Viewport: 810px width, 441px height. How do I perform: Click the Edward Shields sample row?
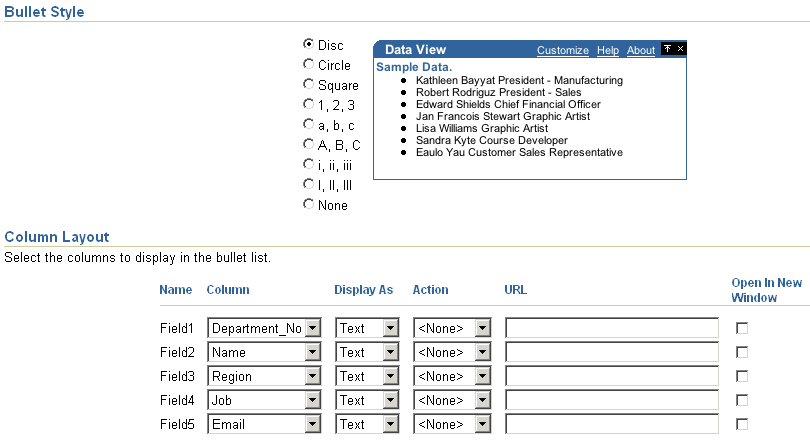coord(508,104)
